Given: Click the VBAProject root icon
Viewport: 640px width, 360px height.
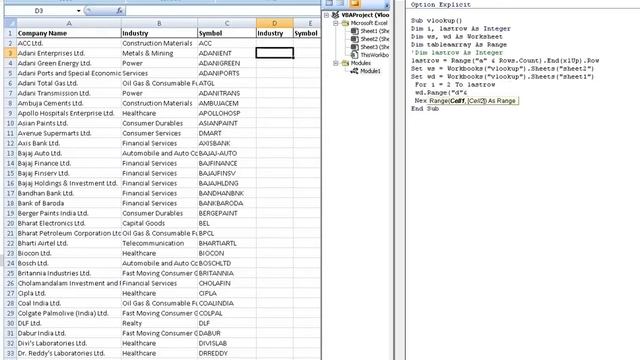Looking at the screenshot, I should pyautogui.click(x=336, y=15).
